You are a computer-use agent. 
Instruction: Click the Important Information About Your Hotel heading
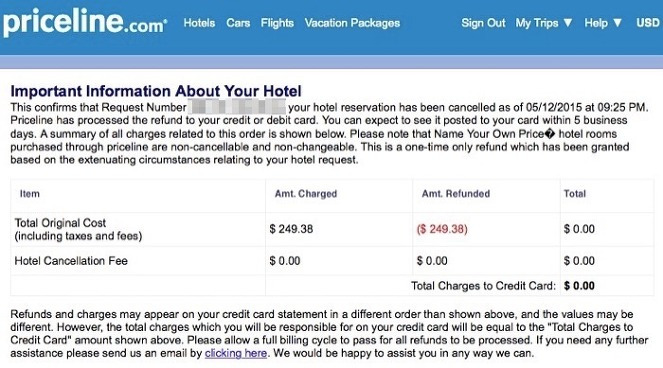[x=156, y=91]
